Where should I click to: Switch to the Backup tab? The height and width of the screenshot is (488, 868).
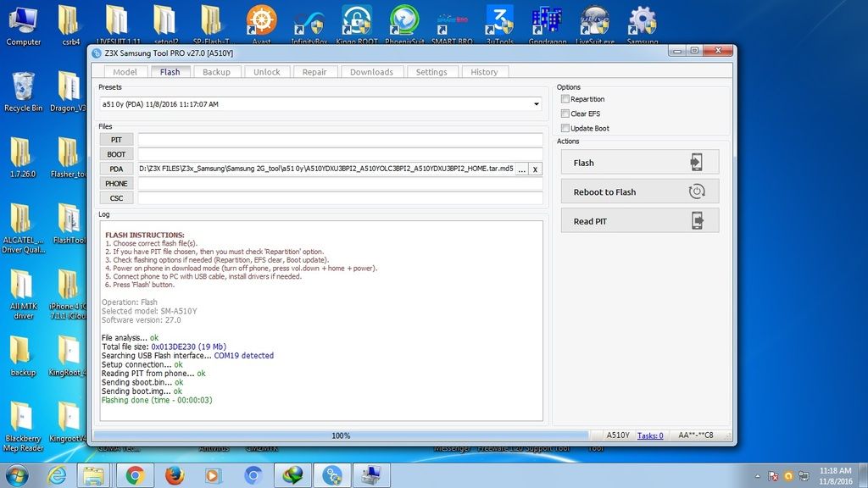tap(216, 72)
